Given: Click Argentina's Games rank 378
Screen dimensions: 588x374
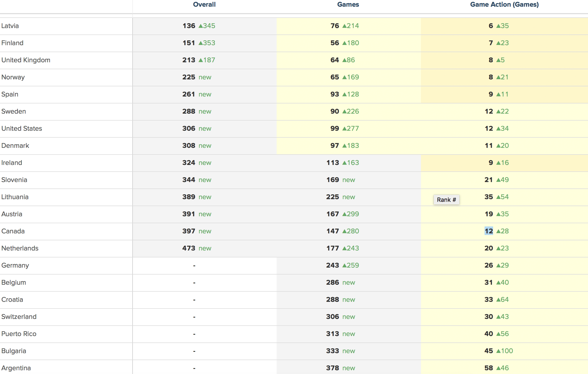Looking at the screenshot, I should (x=332, y=368).
